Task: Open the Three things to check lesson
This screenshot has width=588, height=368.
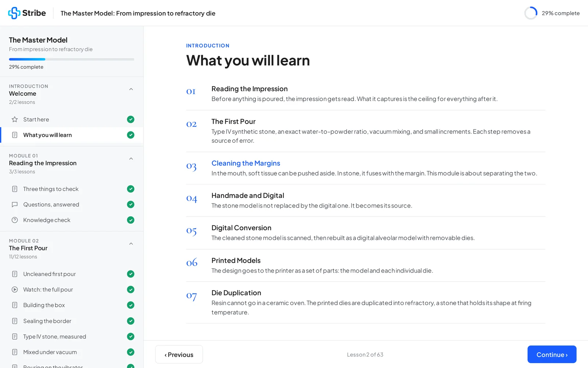Action: 72,189
